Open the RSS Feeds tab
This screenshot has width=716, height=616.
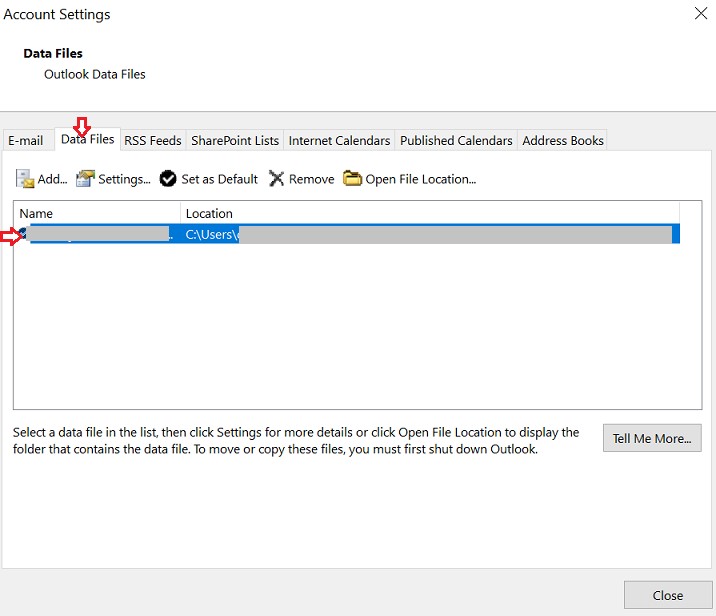pos(153,140)
